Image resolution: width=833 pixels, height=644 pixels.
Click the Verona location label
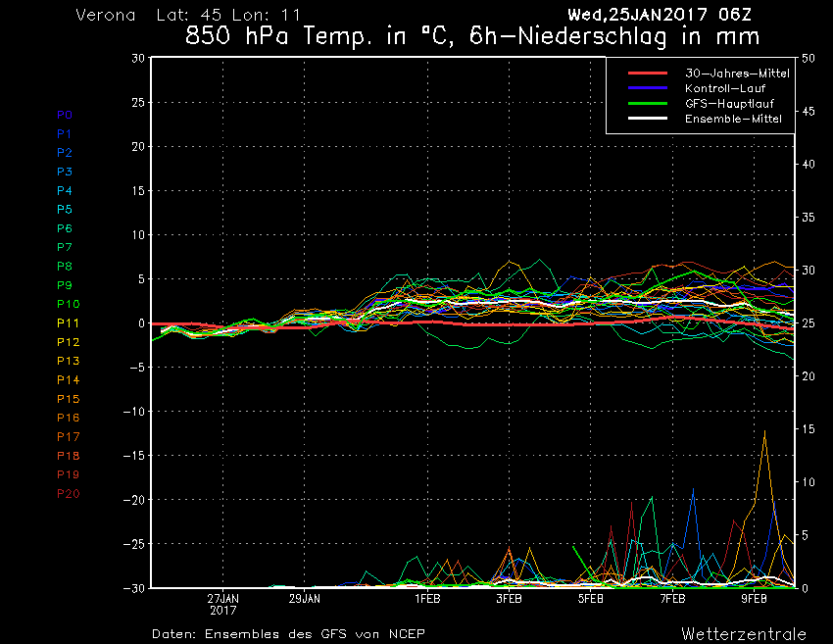point(106,15)
